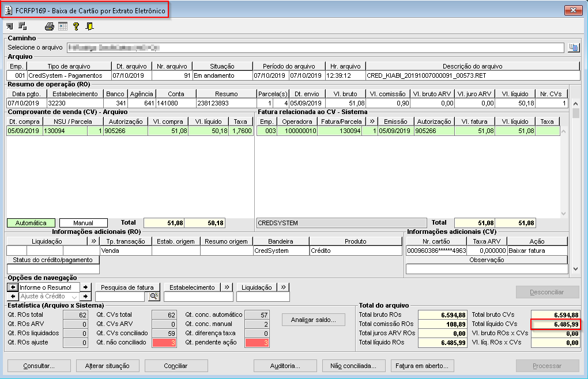The height and width of the screenshot is (379, 588).
Task: Open the calendar grid toolbar icon
Action: coord(63,26)
